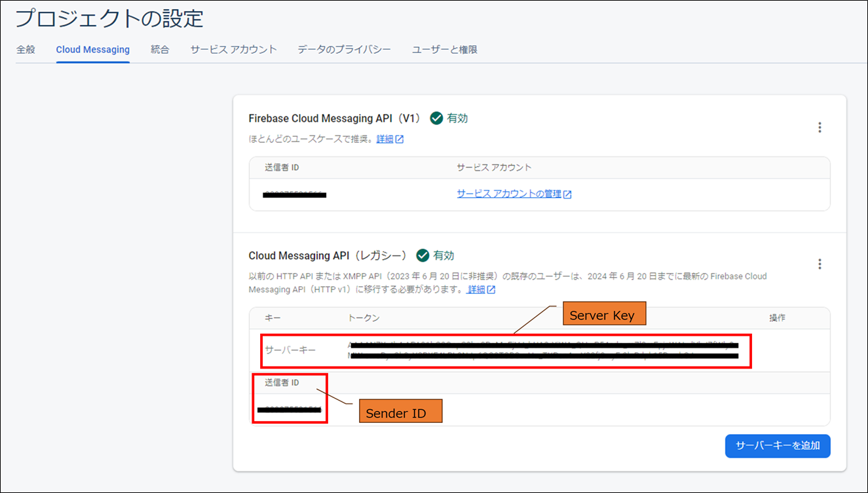Click the green check icon beside legacy API
The width and height of the screenshot is (868, 493).
tap(423, 255)
